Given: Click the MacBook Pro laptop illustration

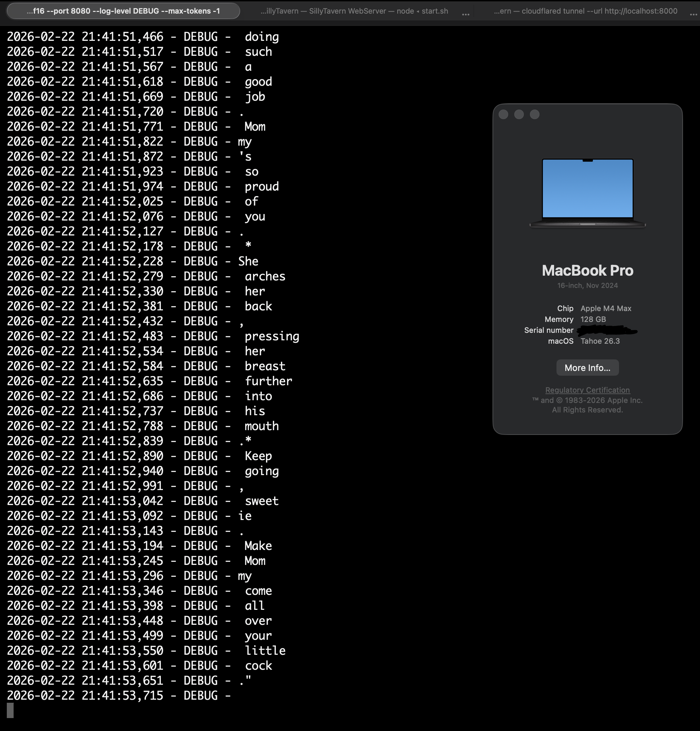Looking at the screenshot, I should click(x=587, y=192).
